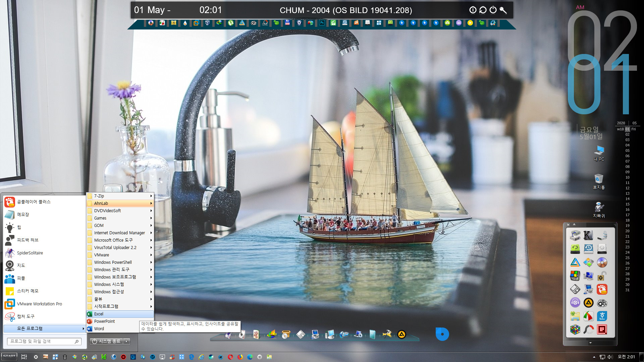Open 스티커 메모 from start menu
The height and width of the screenshot is (362, 644).
click(x=44, y=291)
